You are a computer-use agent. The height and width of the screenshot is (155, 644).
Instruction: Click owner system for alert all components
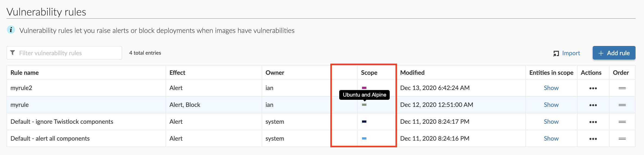tap(275, 138)
